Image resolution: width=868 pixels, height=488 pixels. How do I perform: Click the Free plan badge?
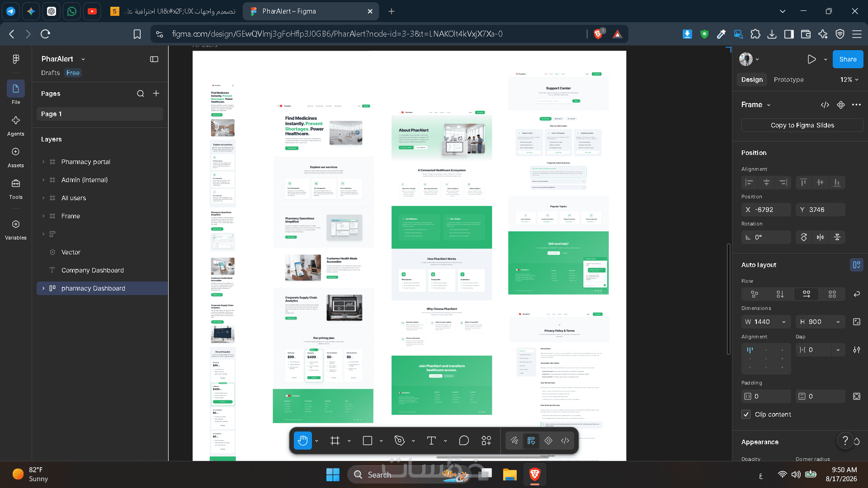point(73,73)
